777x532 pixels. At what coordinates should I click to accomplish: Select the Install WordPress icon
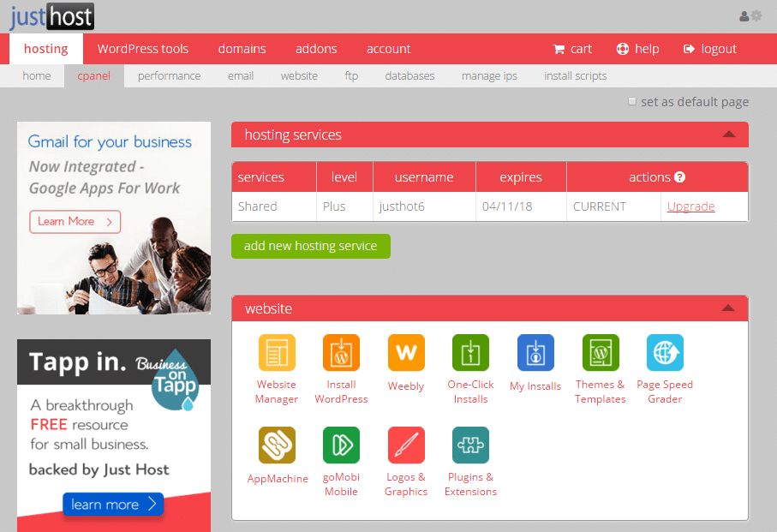click(341, 352)
